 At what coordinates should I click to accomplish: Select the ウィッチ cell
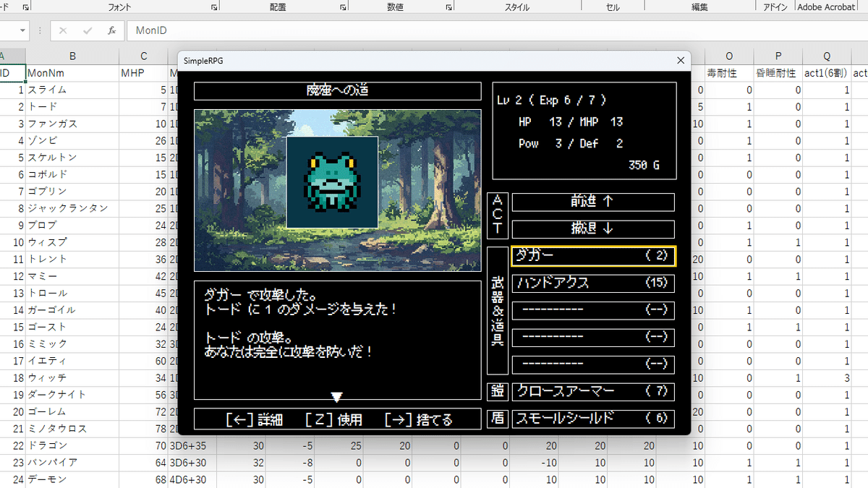pyautogui.click(x=72, y=377)
